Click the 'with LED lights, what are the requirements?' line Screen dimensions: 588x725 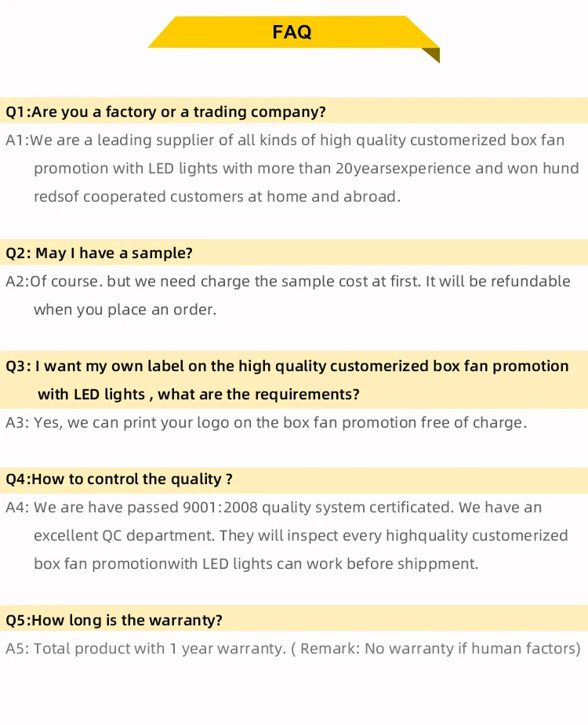click(x=198, y=394)
